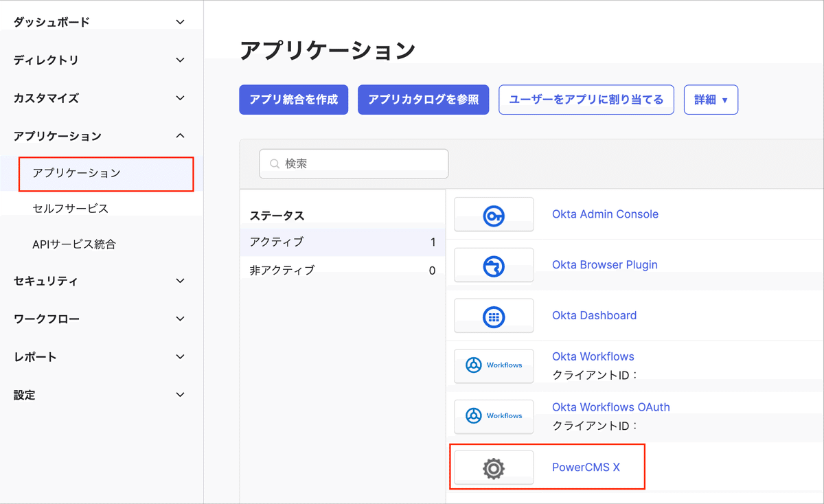Click ユーザーをアプリに割り当てる button
The height and width of the screenshot is (504, 824).
(x=586, y=100)
